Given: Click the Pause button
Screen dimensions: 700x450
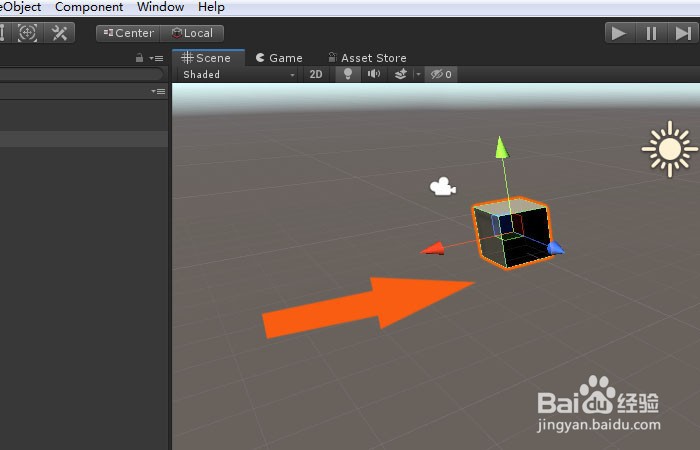Looking at the screenshot, I should click(x=651, y=33).
